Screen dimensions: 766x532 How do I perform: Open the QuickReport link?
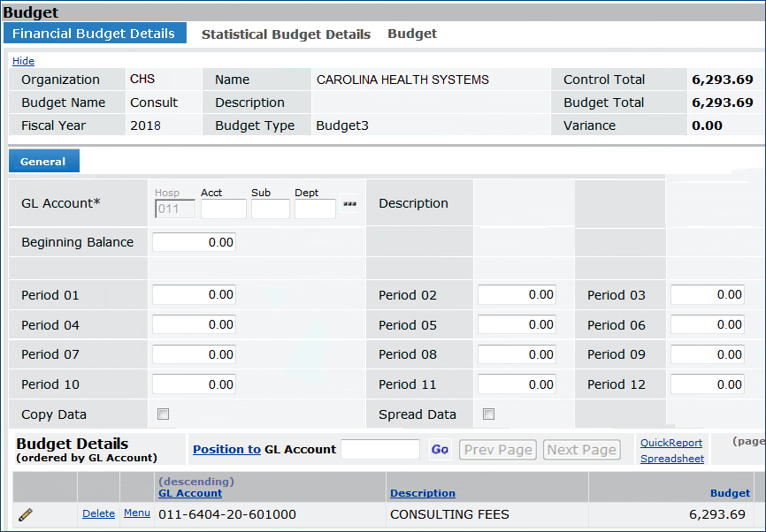tap(670, 443)
